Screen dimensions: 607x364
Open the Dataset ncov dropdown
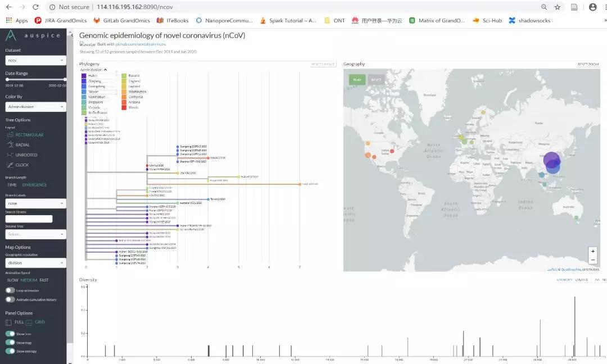(x=35, y=60)
